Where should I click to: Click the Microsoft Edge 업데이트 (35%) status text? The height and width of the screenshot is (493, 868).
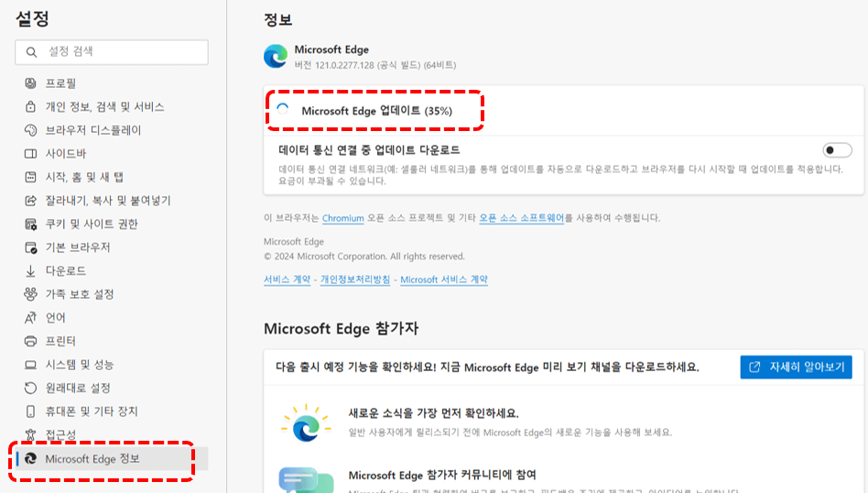click(x=377, y=111)
